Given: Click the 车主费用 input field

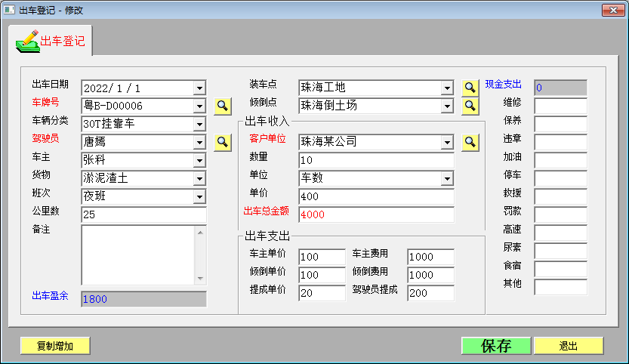Looking at the screenshot, I should click(x=430, y=257).
